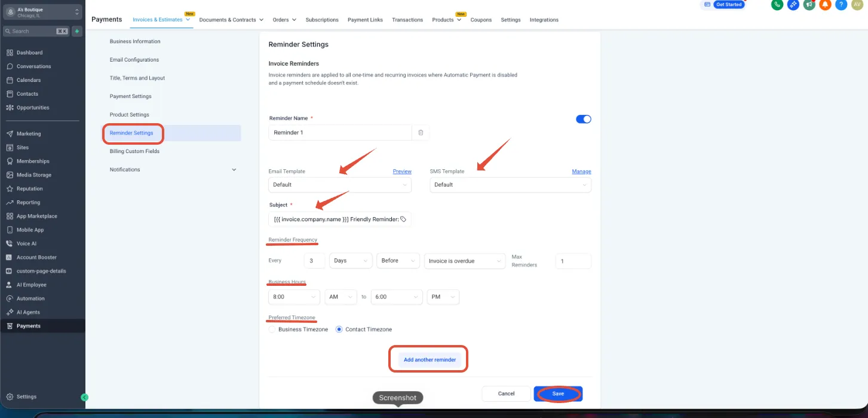Image resolution: width=868 pixels, height=418 pixels.
Task: Click the blue help question mark icon
Action: pyautogui.click(x=841, y=4)
